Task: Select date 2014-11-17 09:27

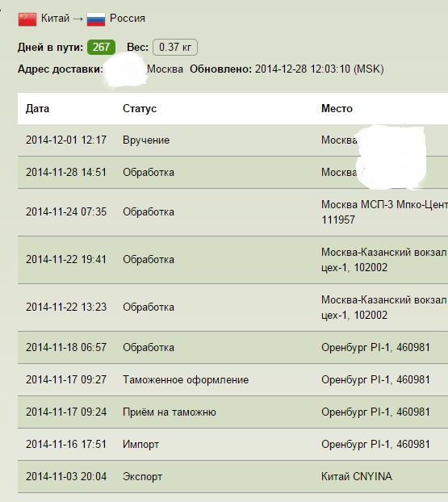Action: point(66,379)
